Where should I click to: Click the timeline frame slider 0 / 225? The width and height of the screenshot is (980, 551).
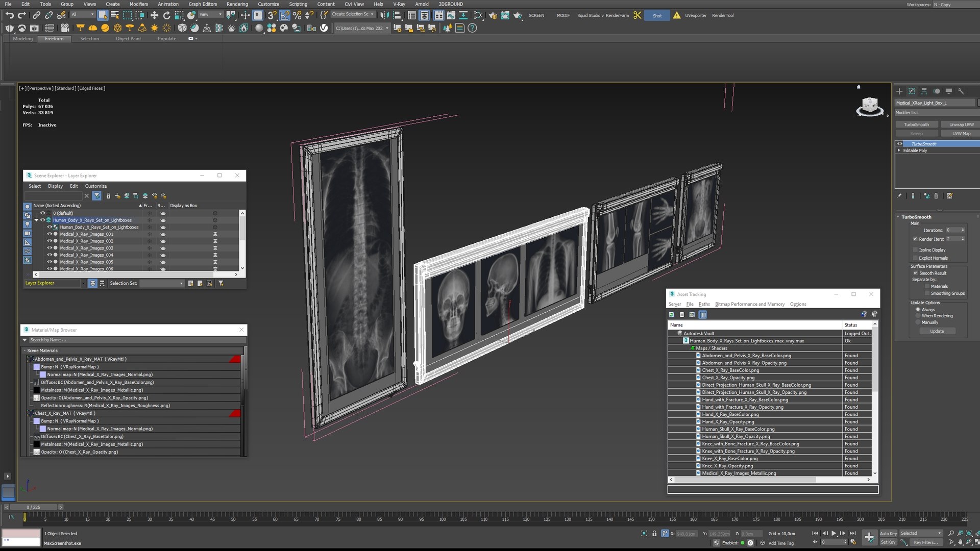click(34, 507)
